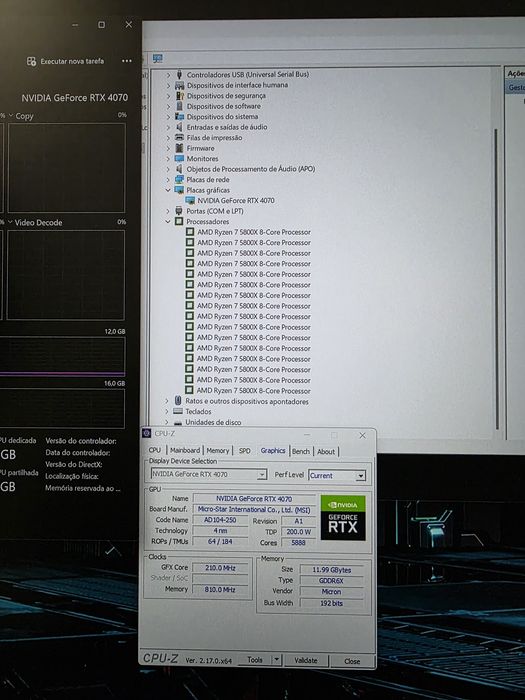Open the Video Decode graph selector
Image resolution: width=525 pixels, height=700 pixels.
click(10, 222)
